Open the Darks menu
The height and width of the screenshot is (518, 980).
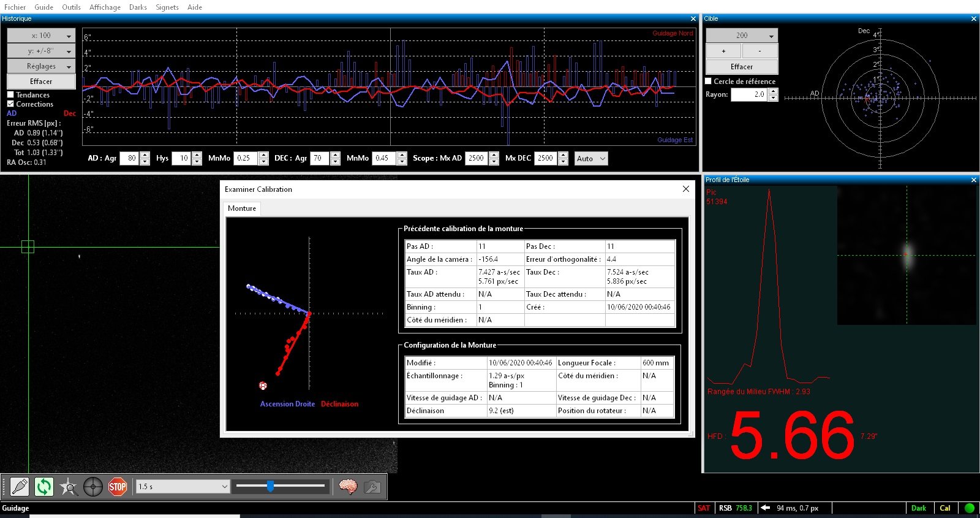pos(138,7)
